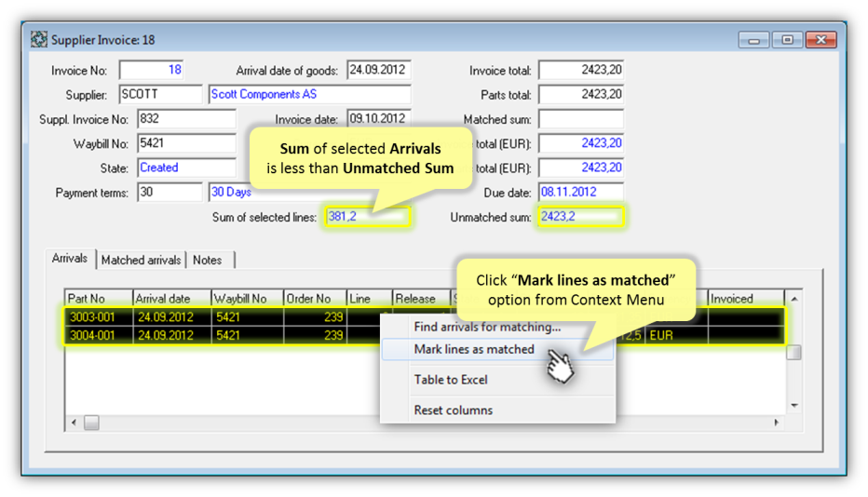Select "Mark lines as matched" menu option
The width and height of the screenshot is (868, 497).
[474, 349]
